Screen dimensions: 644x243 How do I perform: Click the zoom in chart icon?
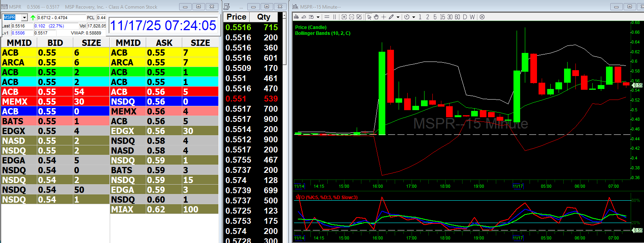pyautogui.click(x=344, y=17)
